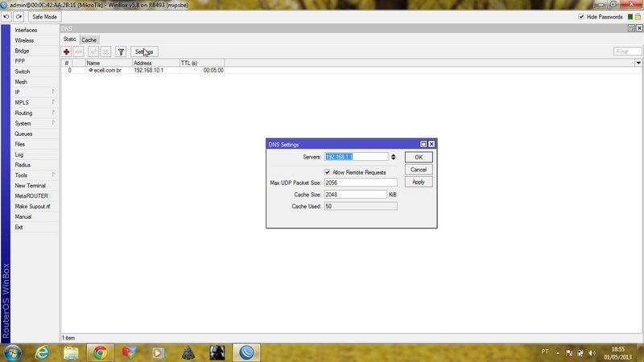Toggle Safe Mode button

44,17
